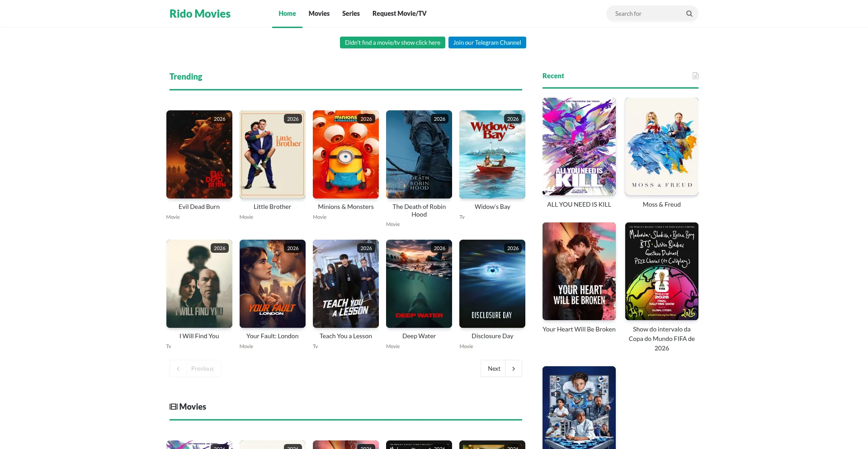The height and width of the screenshot is (449, 868).
Task: Click the 2026 badge on Disclosure Day
Action: 513,248
